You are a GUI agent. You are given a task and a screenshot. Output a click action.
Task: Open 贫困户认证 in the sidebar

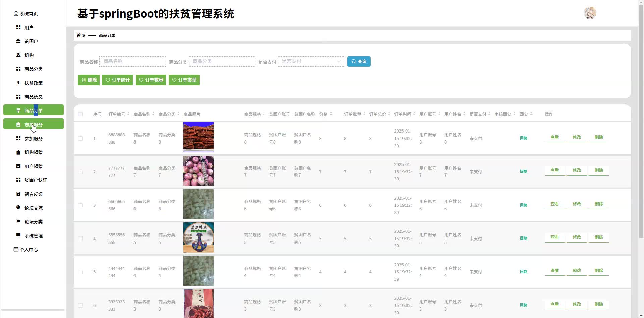coord(34,180)
